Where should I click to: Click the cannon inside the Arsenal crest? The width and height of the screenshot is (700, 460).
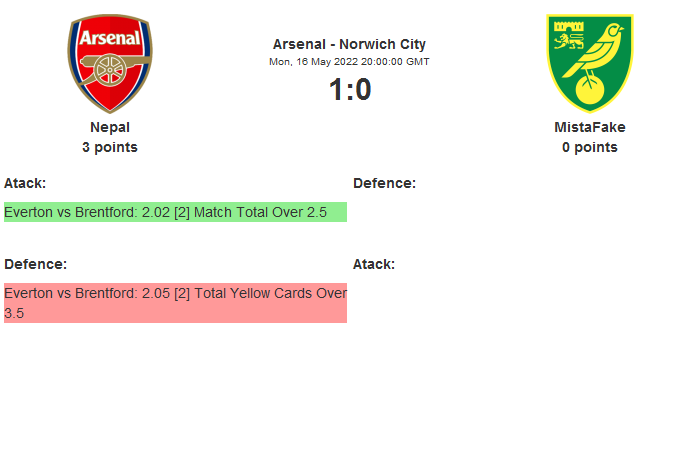pos(112,73)
